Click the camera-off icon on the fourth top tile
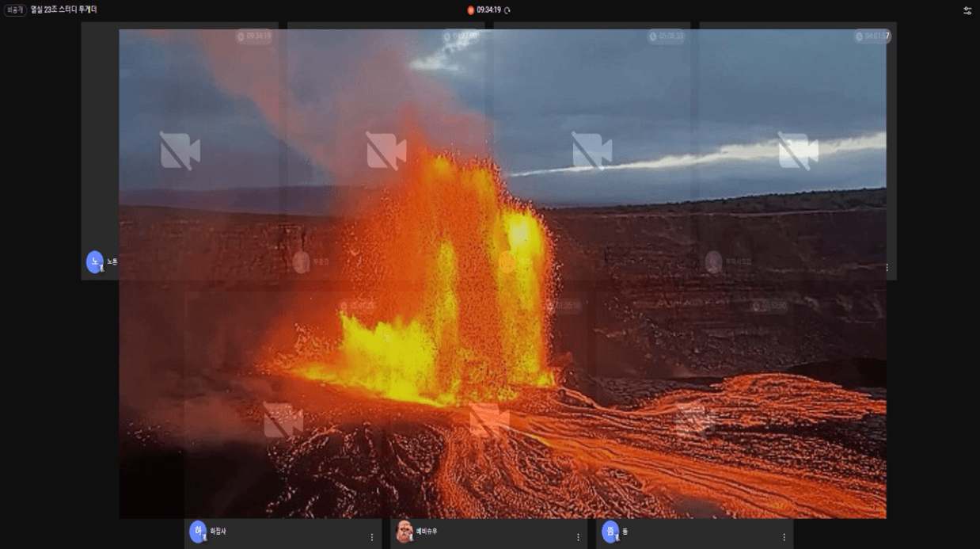The width and height of the screenshot is (980, 549). tap(797, 151)
